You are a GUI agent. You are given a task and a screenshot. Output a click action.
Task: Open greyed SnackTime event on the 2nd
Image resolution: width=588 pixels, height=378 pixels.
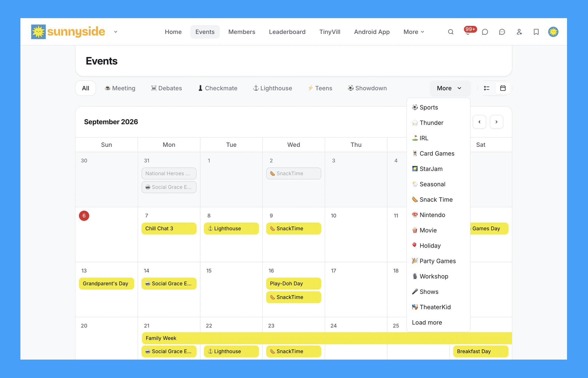click(294, 173)
